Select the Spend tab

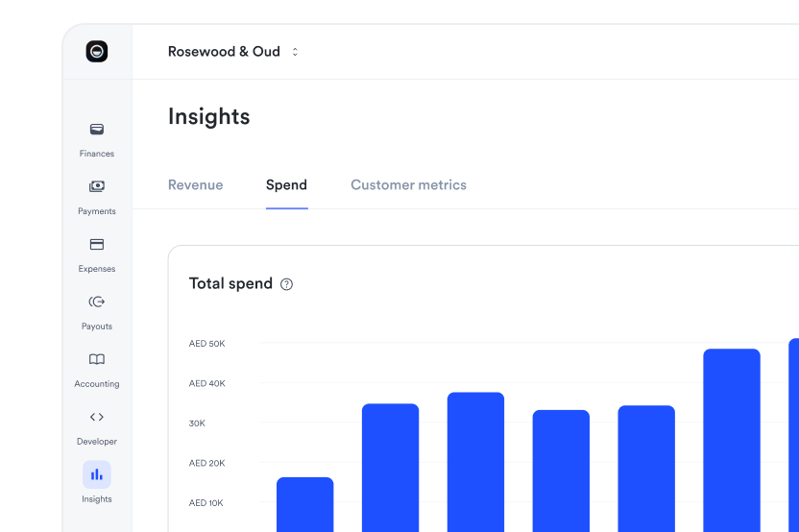click(x=286, y=185)
